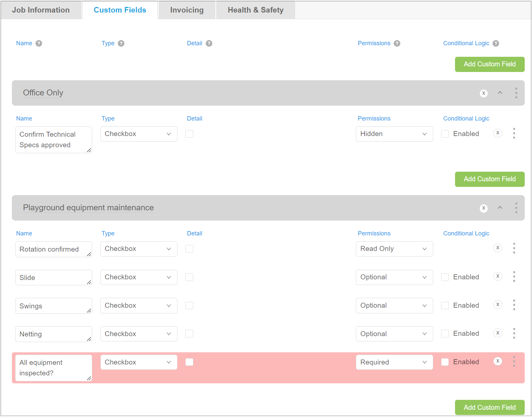The image size is (532, 417).
Task: Click into the Confirm Technical Specs approved name field
Action: click(54, 139)
